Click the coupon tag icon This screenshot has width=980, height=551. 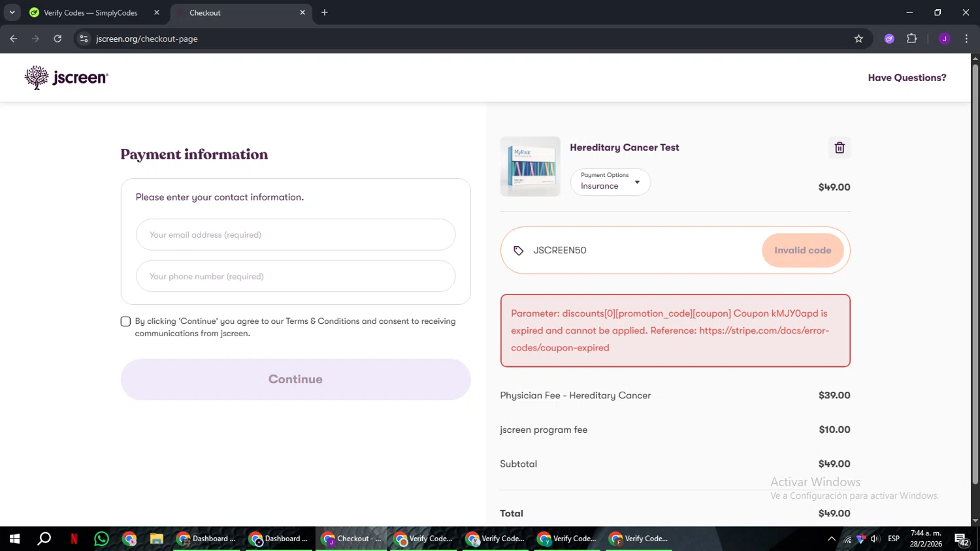tap(518, 251)
